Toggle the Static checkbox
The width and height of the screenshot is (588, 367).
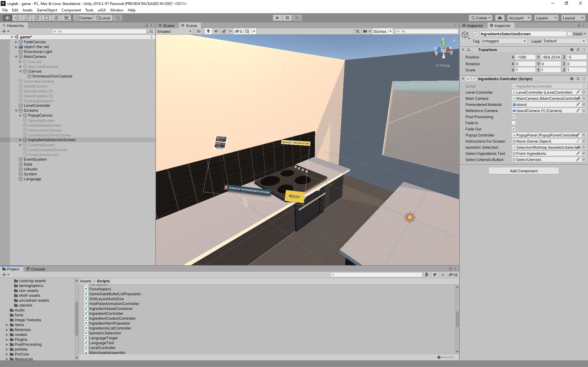pos(569,34)
